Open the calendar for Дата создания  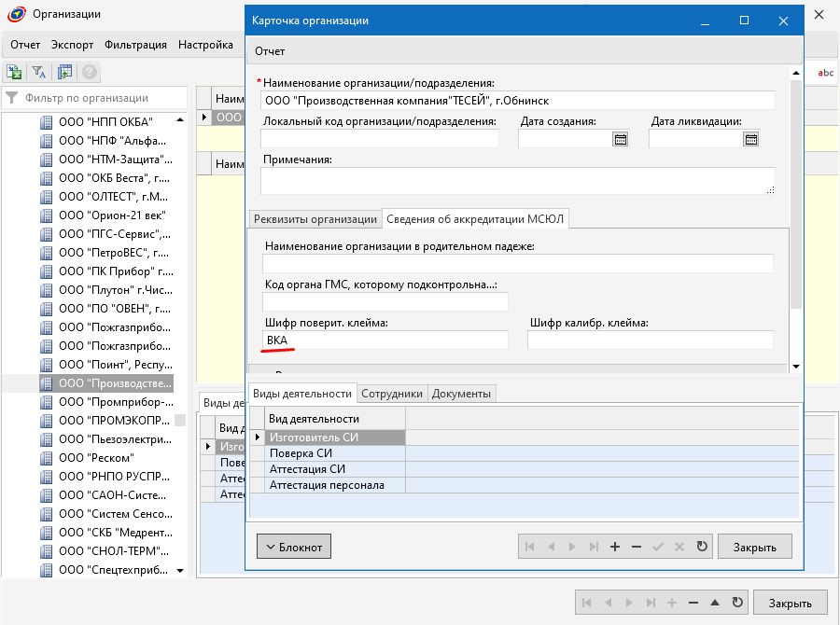click(x=621, y=139)
